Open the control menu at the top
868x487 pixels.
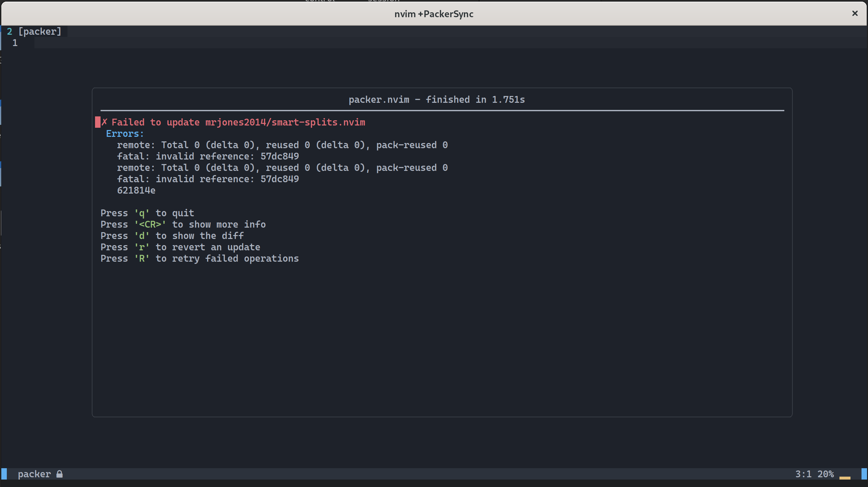point(319,1)
